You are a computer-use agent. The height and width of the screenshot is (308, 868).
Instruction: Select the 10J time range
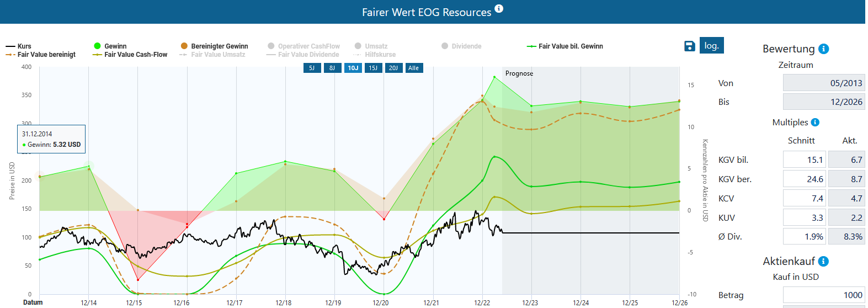click(353, 68)
